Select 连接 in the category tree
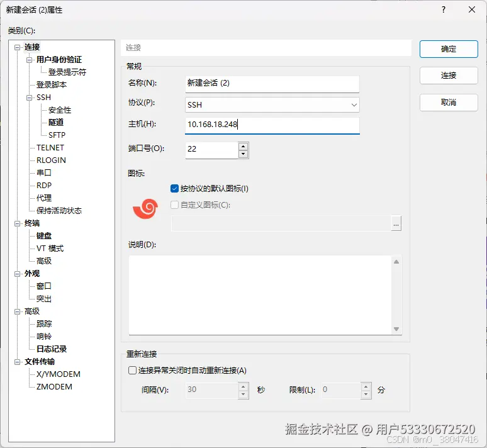Viewport: 487px width, 448px height. click(32, 47)
